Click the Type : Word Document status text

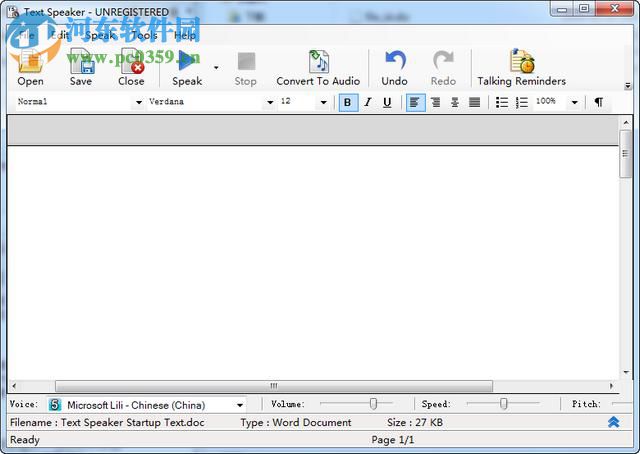coord(296,423)
